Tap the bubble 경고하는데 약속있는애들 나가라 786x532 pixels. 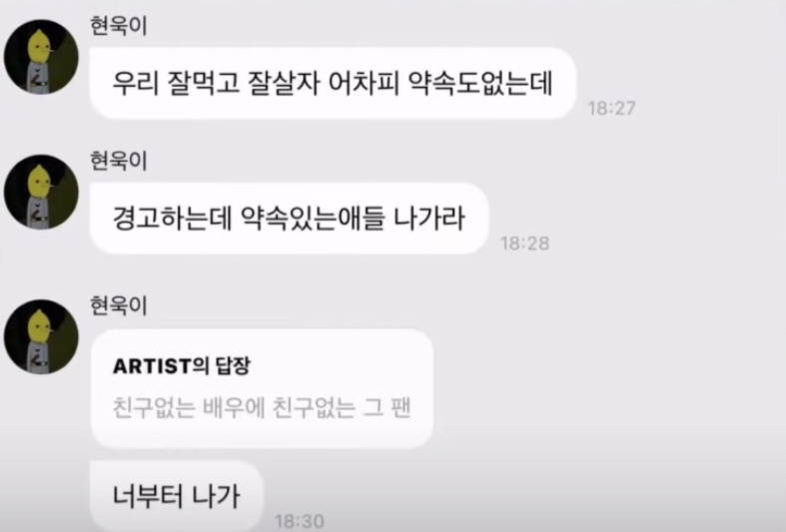289,219
